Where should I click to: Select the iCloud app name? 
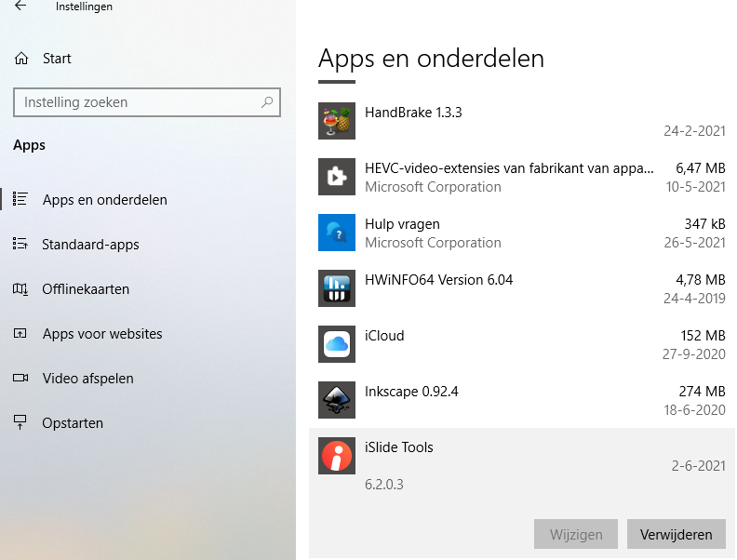pos(384,336)
